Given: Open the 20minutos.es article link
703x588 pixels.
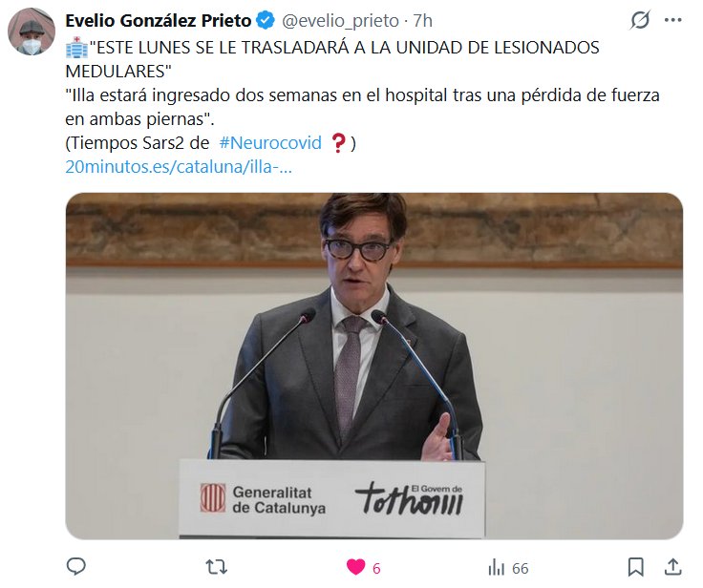Looking at the screenshot, I should (x=179, y=167).
